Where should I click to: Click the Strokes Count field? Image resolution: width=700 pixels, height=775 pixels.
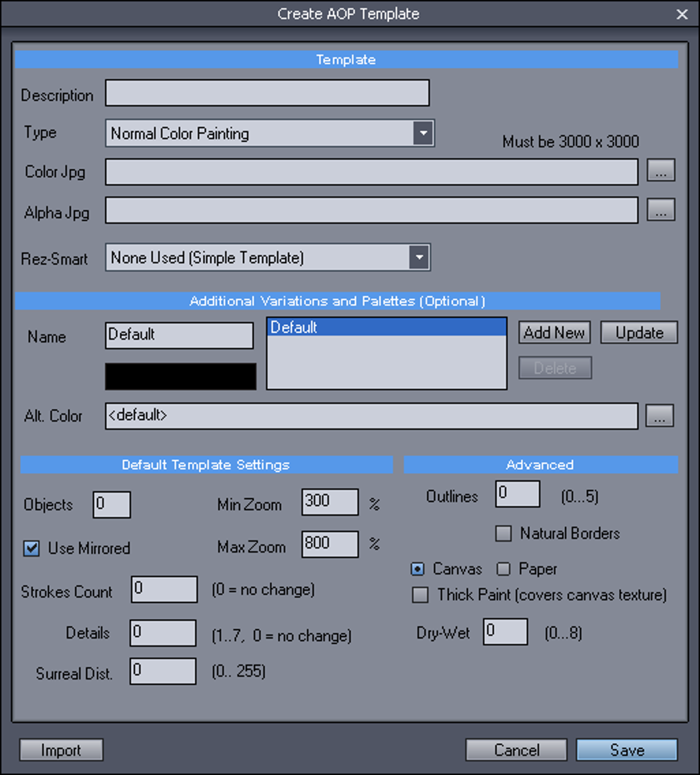(x=164, y=589)
